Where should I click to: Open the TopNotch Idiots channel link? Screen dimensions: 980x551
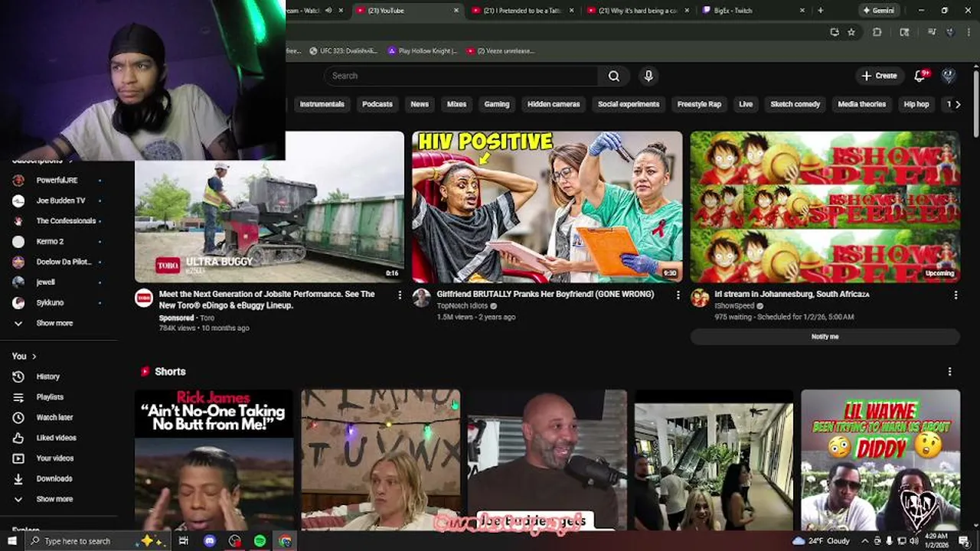click(x=462, y=306)
